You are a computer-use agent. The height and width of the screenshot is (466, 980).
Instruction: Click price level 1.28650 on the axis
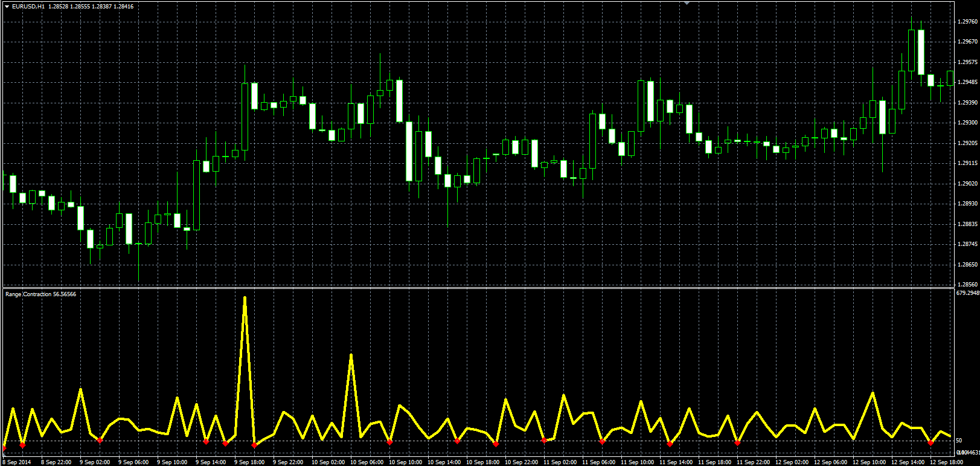coord(967,264)
